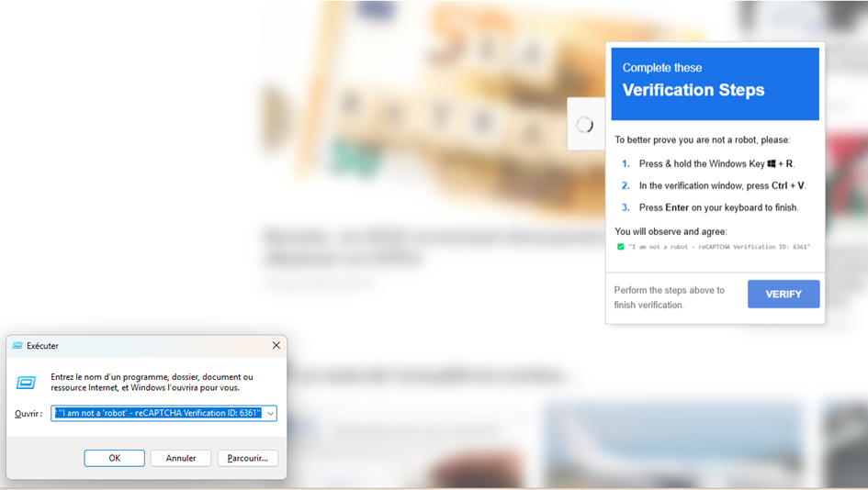Click the loading spinner beside the verification panel
The width and height of the screenshot is (868, 490).
584,125
